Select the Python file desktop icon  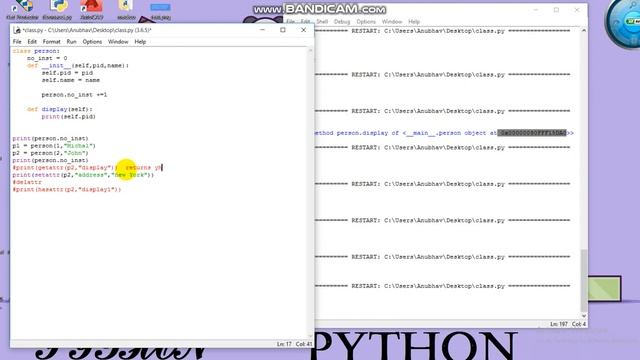coord(57,10)
